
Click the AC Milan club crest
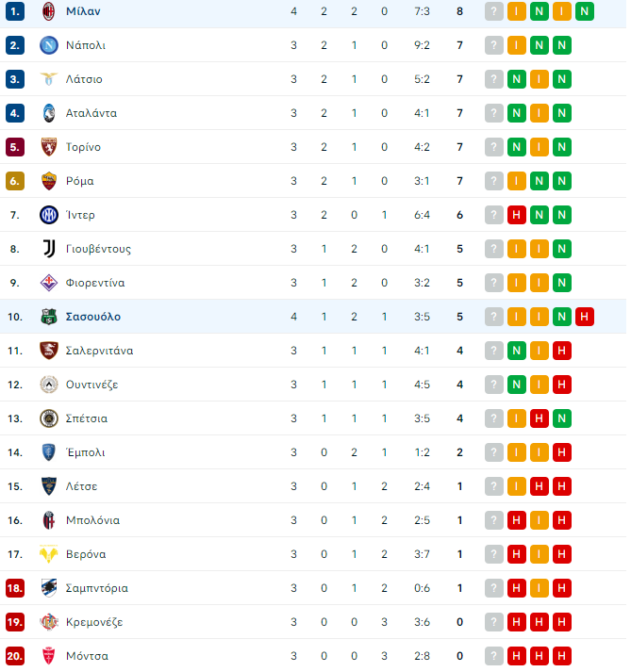pos(49,11)
